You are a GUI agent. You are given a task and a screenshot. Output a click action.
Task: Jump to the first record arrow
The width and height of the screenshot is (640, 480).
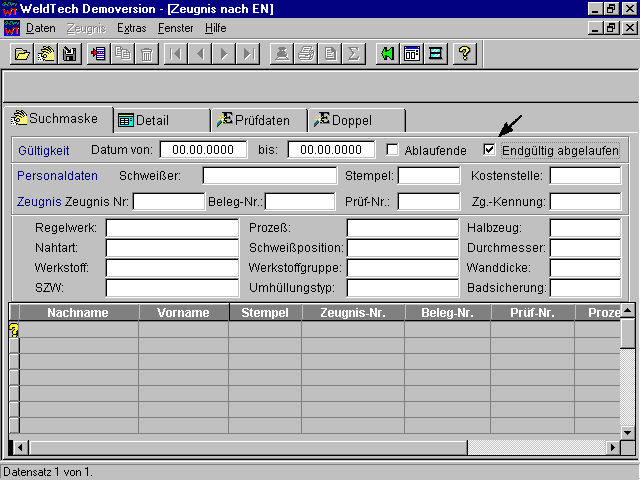pos(177,54)
